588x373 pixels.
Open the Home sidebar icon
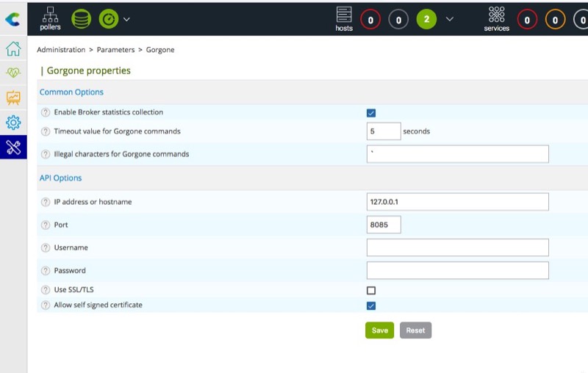[x=13, y=49]
